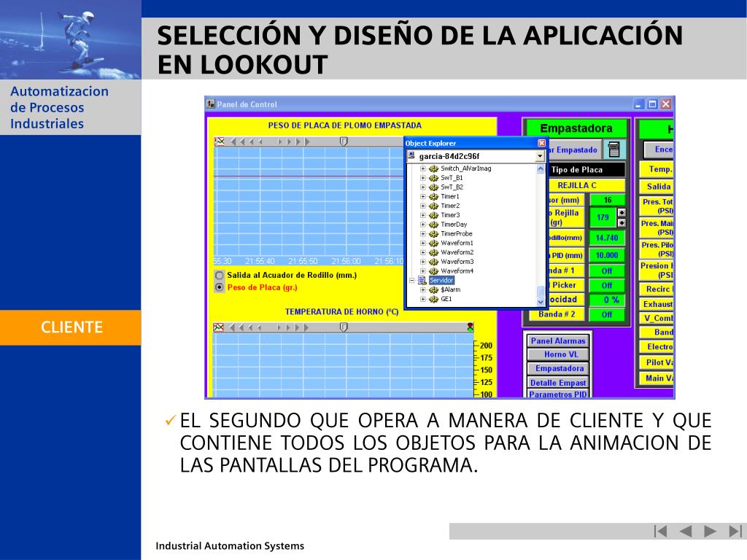Click the traffic light icon on the temperature trend
The width and height of the screenshot is (747, 560).
(471, 327)
